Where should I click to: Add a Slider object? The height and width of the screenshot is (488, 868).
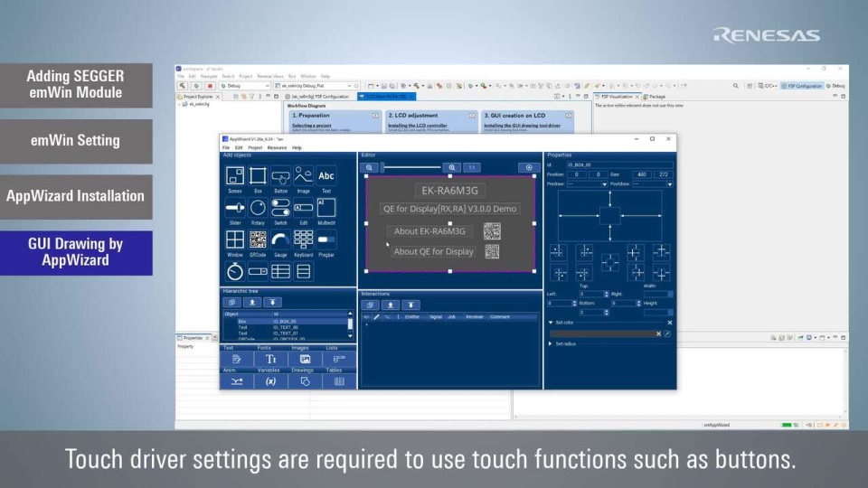pyautogui.click(x=235, y=208)
